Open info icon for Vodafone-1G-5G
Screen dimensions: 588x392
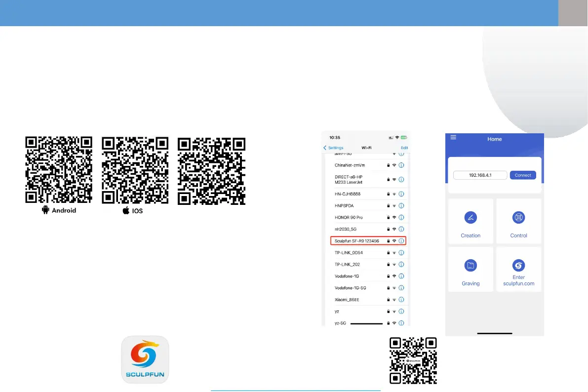tap(401, 288)
